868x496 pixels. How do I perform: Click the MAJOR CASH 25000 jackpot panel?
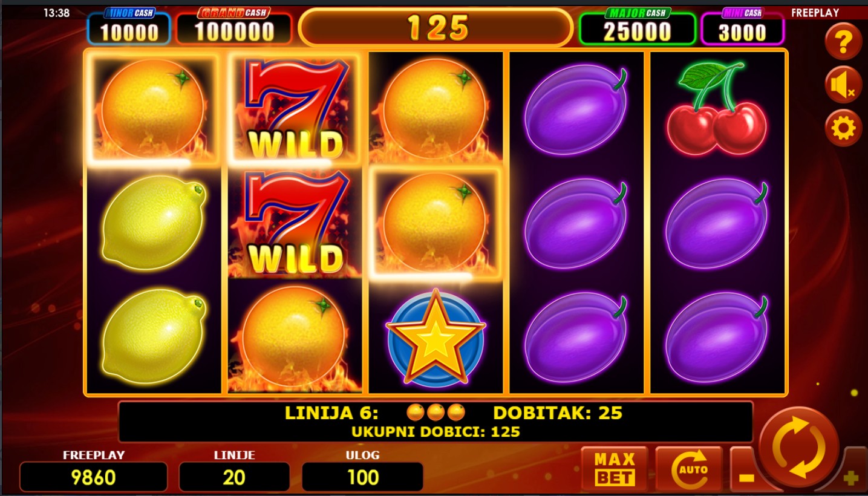(x=637, y=27)
